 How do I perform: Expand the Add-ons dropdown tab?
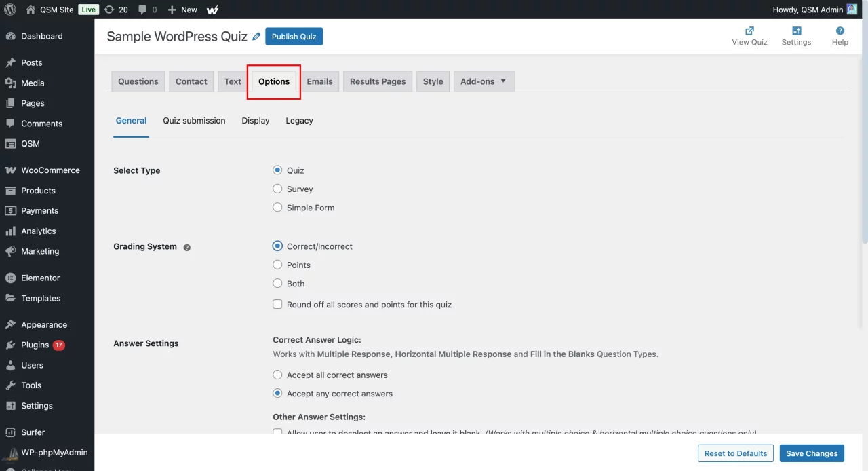(484, 81)
